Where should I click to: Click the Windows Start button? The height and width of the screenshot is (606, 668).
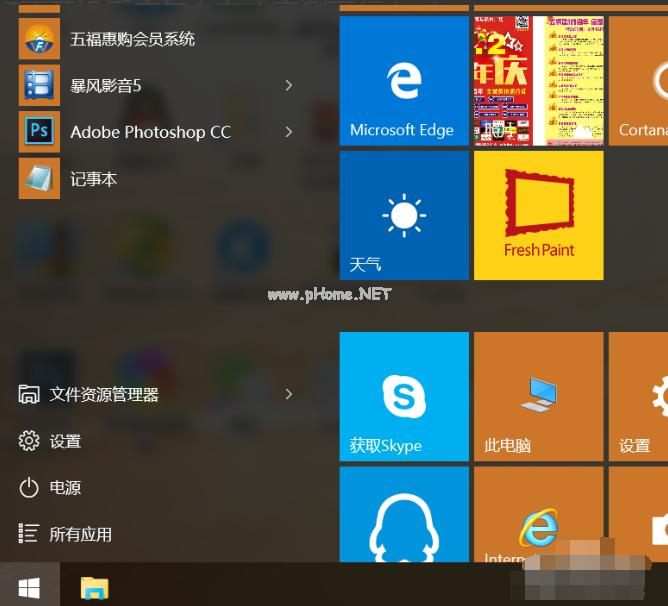coord(29,588)
